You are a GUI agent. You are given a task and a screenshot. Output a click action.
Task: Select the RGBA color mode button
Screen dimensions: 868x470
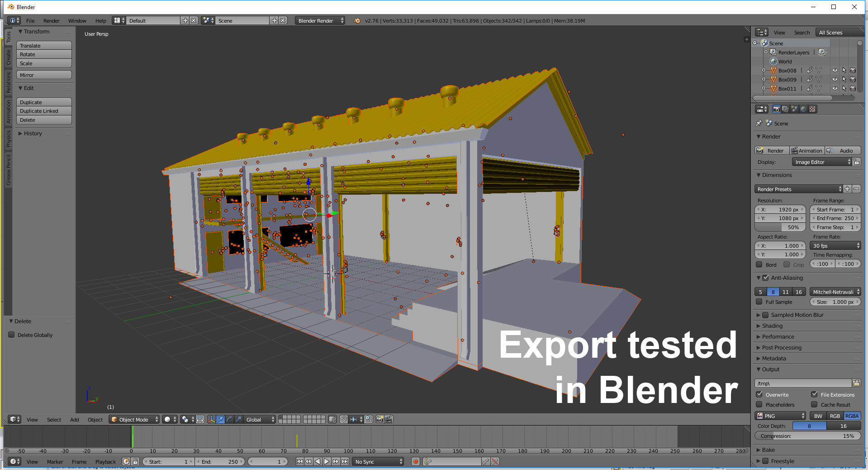pyautogui.click(x=852, y=416)
